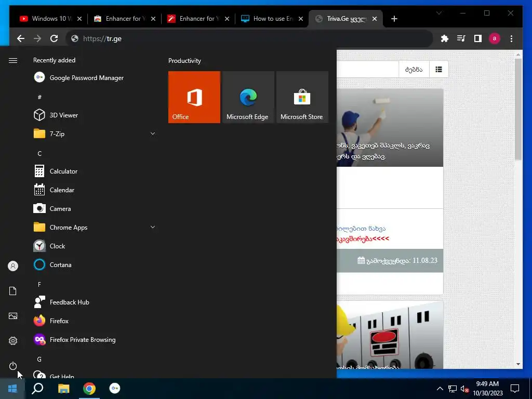Click the painter worker ad image

[390, 128]
